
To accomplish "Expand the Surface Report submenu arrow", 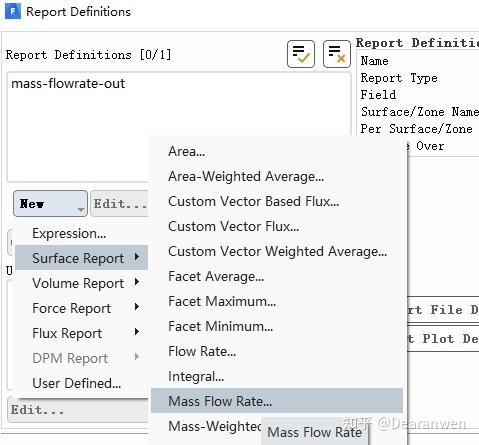I will click(137, 257).
